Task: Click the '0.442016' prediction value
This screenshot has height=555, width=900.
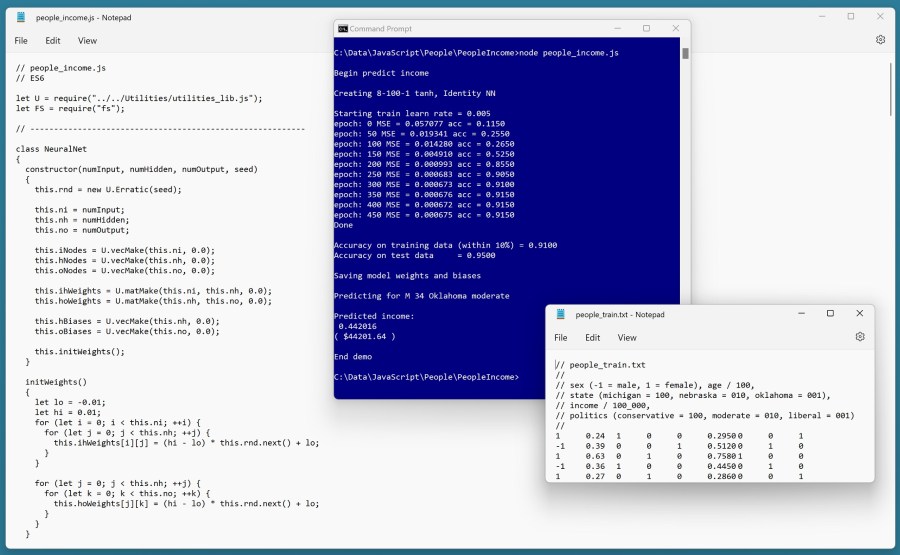Action: click(358, 327)
